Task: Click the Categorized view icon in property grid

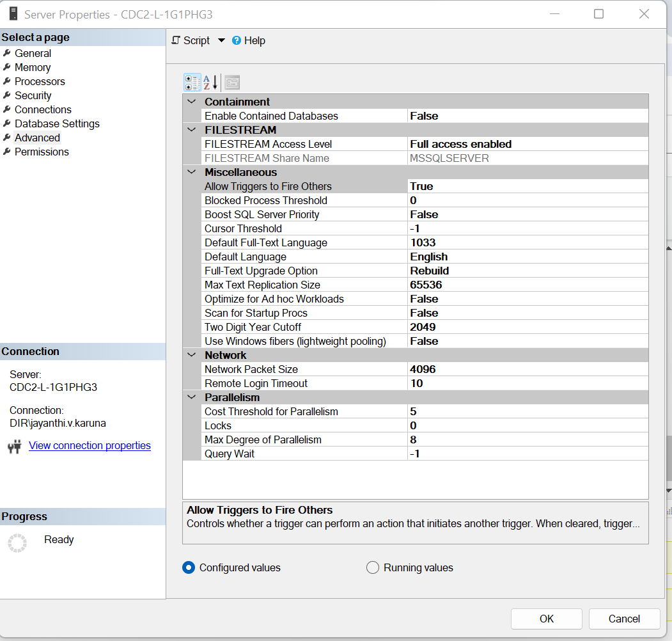Action: click(x=192, y=83)
